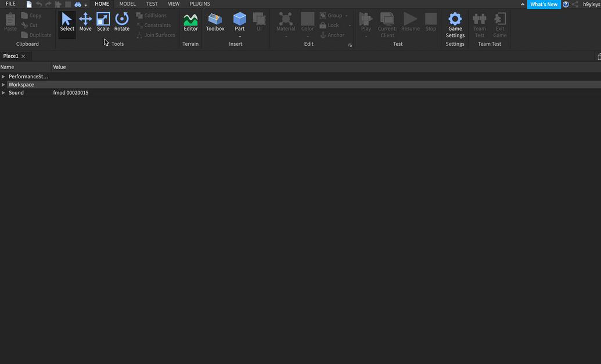The height and width of the screenshot is (364, 601).
Task: Switch to the TEST tab
Action: click(x=152, y=4)
